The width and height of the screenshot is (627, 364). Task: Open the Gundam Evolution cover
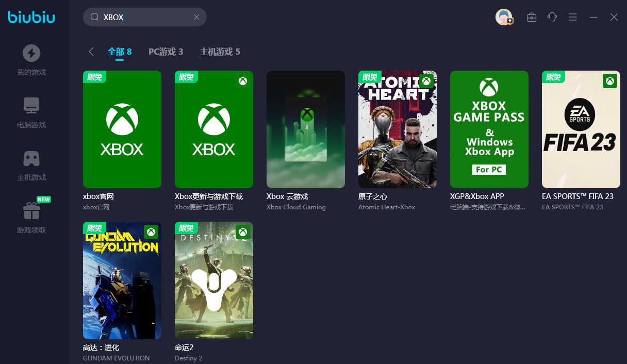click(x=122, y=280)
